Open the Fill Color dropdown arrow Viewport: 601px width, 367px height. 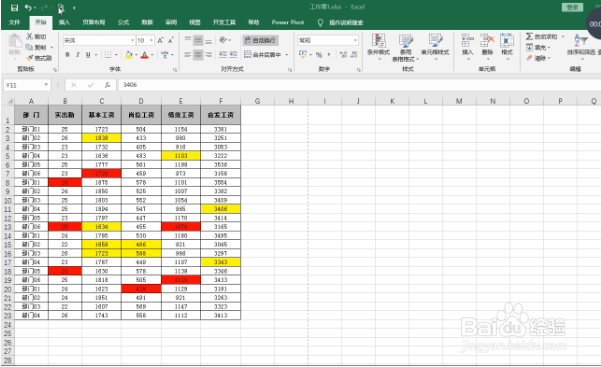point(136,55)
